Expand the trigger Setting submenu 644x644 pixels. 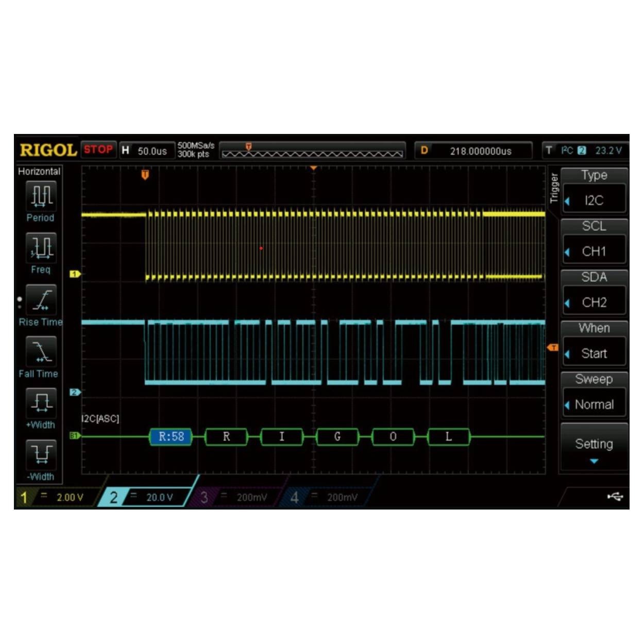coord(594,447)
